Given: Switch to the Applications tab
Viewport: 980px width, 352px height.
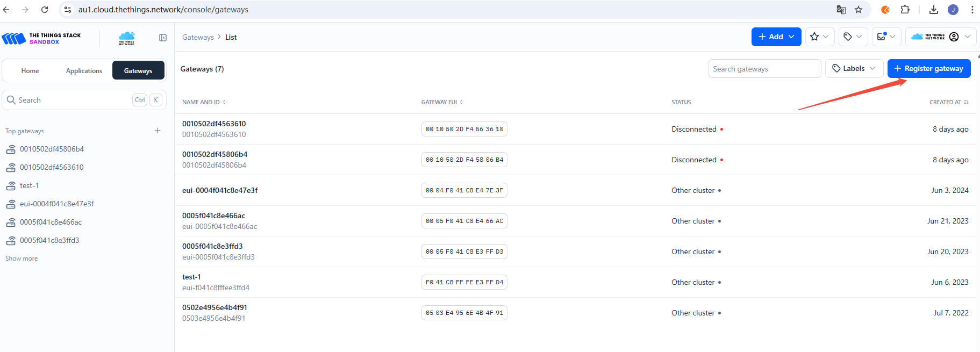Looking at the screenshot, I should pyautogui.click(x=84, y=71).
